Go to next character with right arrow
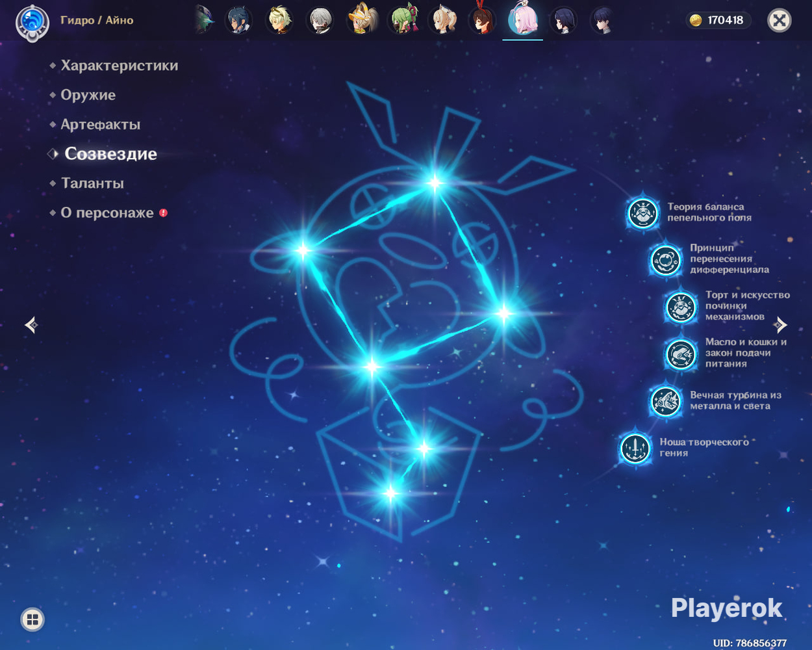This screenshot has height=650, width=812. (781, 324)
